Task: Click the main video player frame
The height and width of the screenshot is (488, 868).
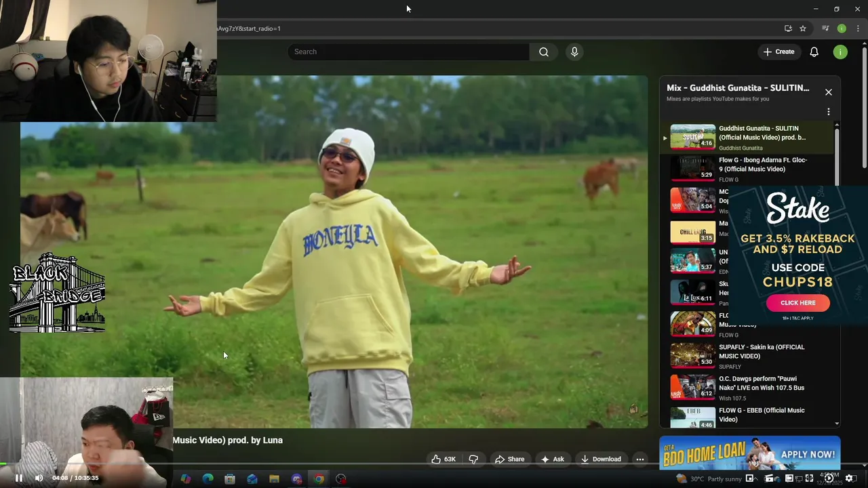Action: 334,251
